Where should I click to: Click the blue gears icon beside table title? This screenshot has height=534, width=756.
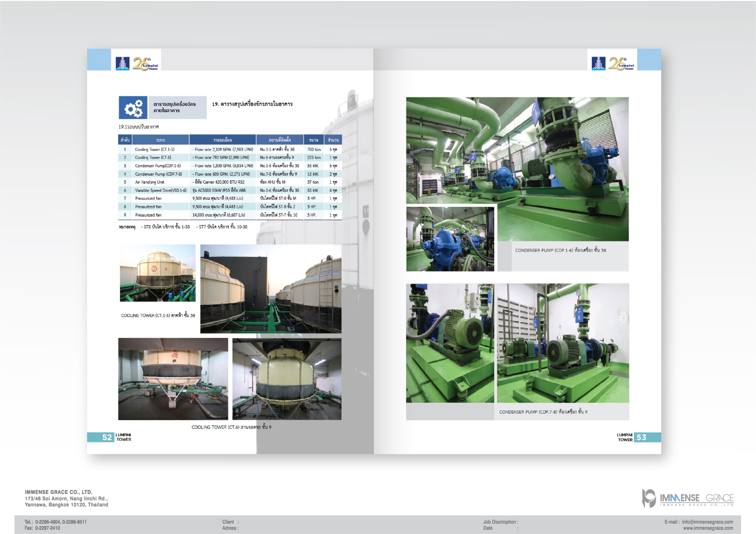click(133, 108)
